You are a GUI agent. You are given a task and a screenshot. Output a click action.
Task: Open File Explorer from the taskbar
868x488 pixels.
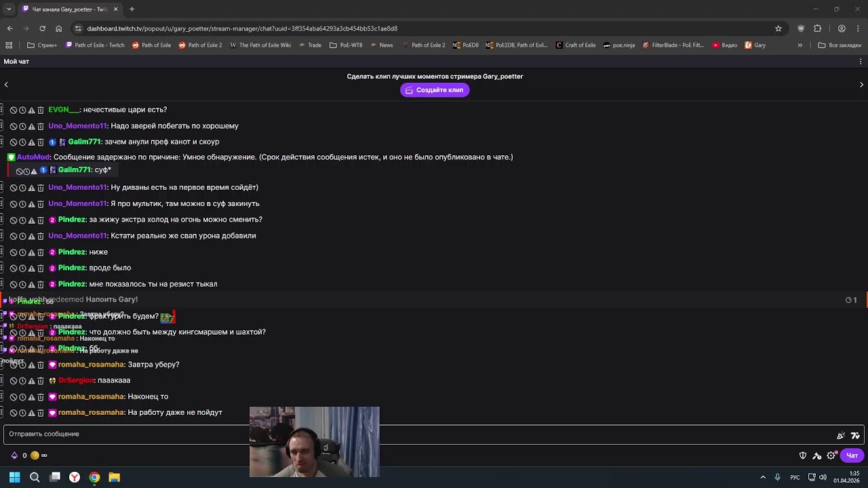pyautogui.click(x=114, y=477)
